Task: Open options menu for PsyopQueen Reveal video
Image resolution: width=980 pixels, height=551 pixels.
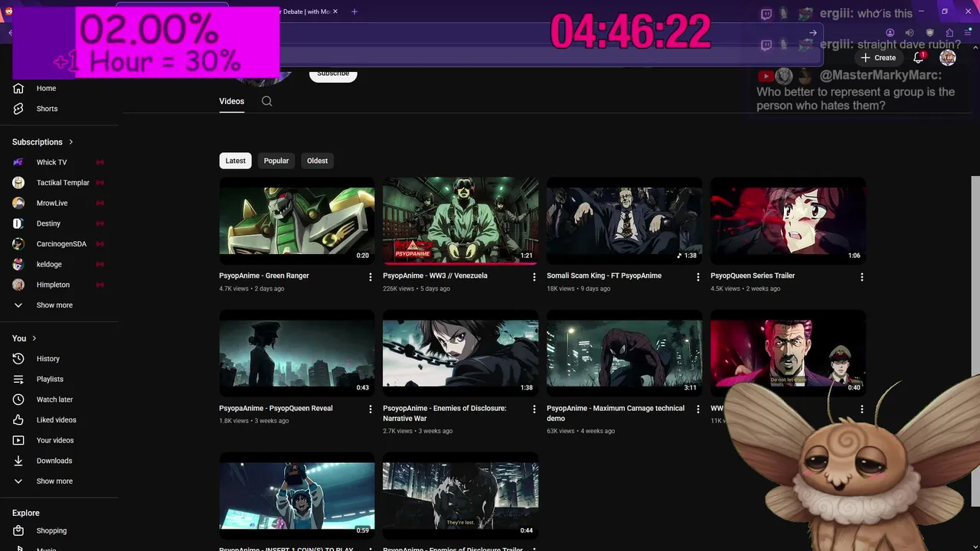Action: coord(371,409)
